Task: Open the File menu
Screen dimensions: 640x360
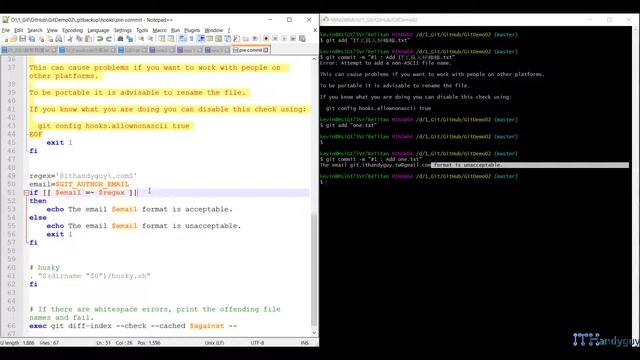Action: (6, 30)
